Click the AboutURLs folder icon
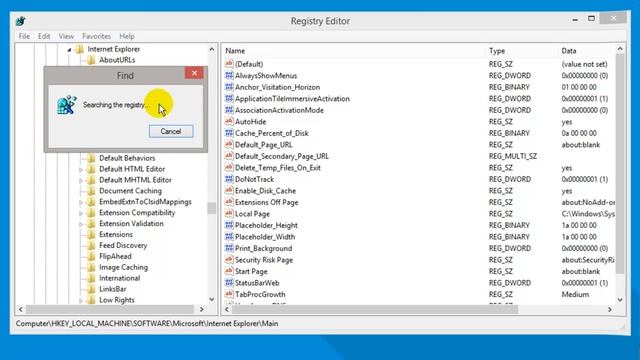 point(91,60)
